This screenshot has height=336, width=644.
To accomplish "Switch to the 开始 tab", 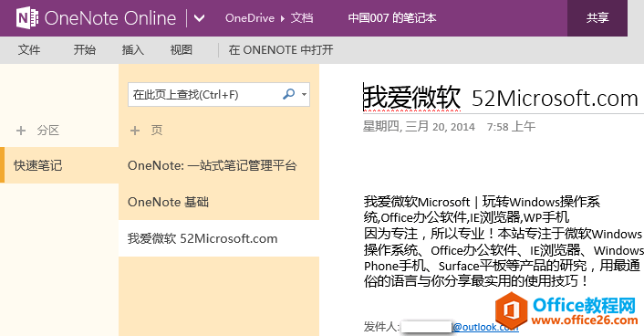I will point(85,50).
